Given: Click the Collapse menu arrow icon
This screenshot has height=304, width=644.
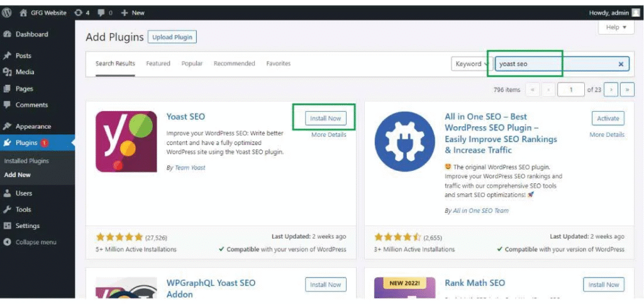Looking at the screenshot, I should click(x=7, y=242).
